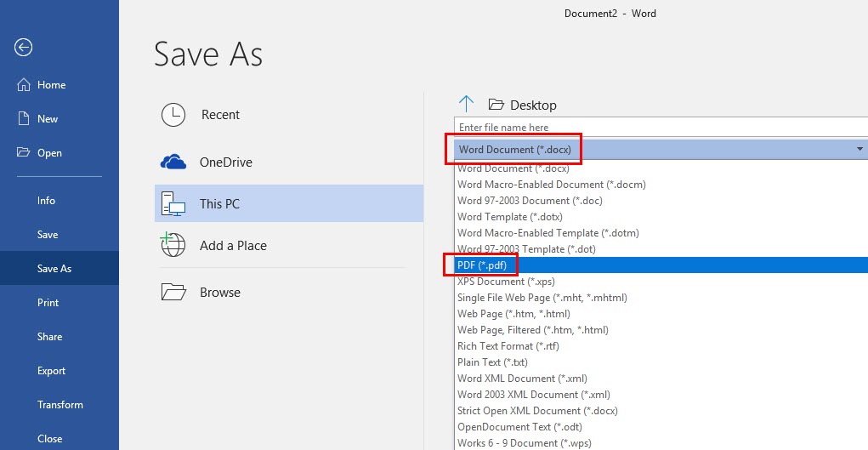The width and height of the screenshot is (868, 450).
Task: Click Browse to pick a folder
Action: coord(289,292)
